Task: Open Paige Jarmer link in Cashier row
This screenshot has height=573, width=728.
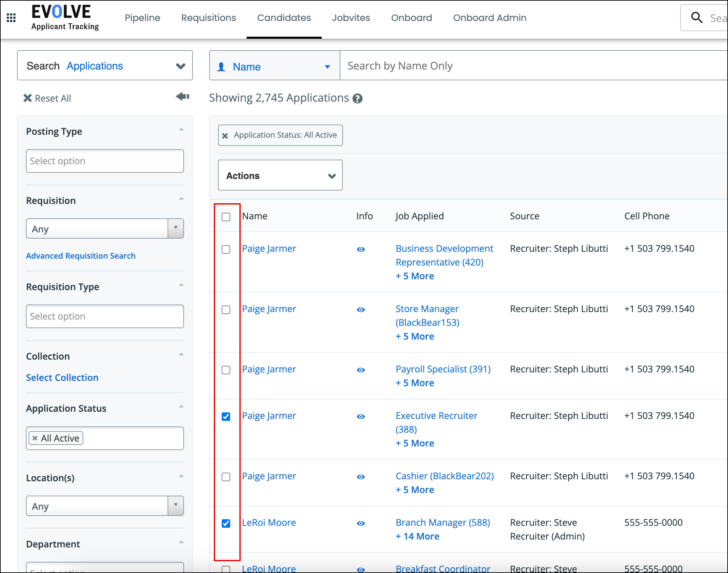Action: (269, 476)
